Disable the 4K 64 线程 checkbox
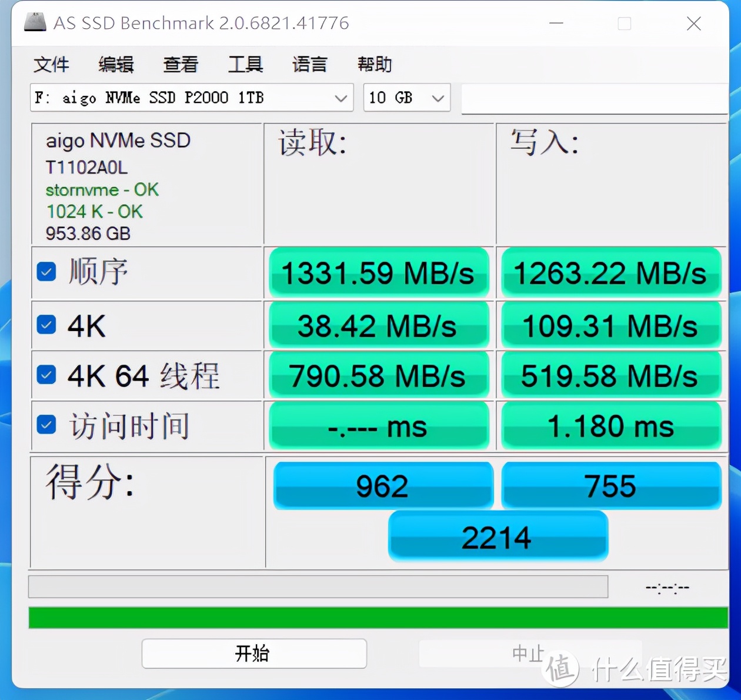741x700 pixels. (46, 375)
